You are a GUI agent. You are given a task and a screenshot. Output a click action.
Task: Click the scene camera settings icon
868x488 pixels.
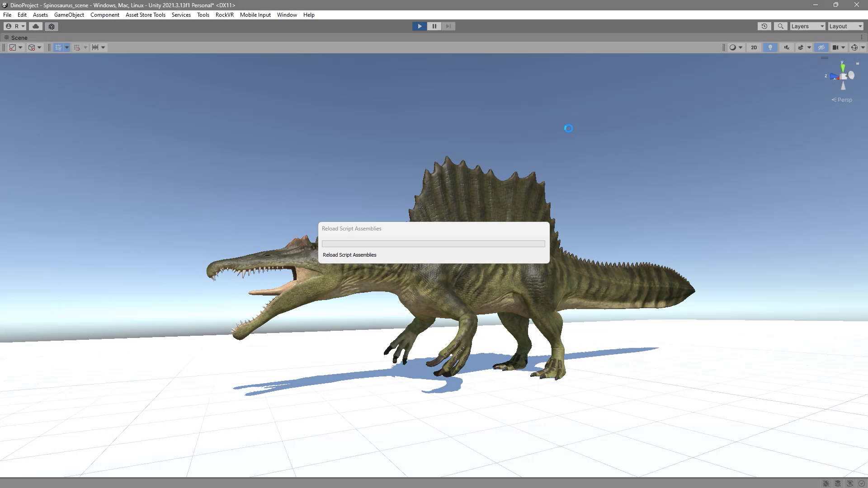[835, 47]
